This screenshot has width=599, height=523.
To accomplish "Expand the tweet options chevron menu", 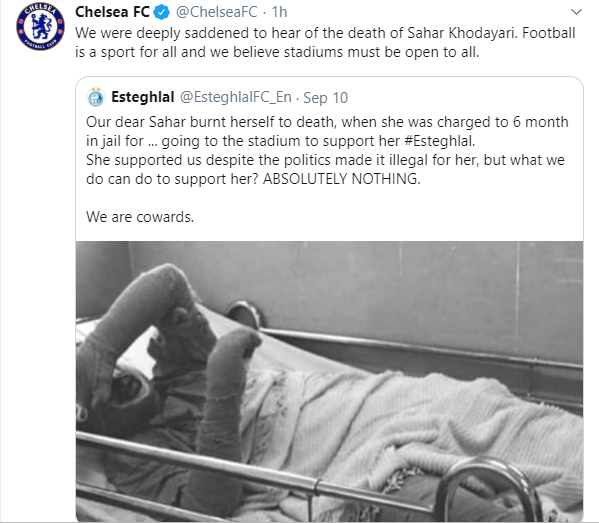I will (576, 12).
